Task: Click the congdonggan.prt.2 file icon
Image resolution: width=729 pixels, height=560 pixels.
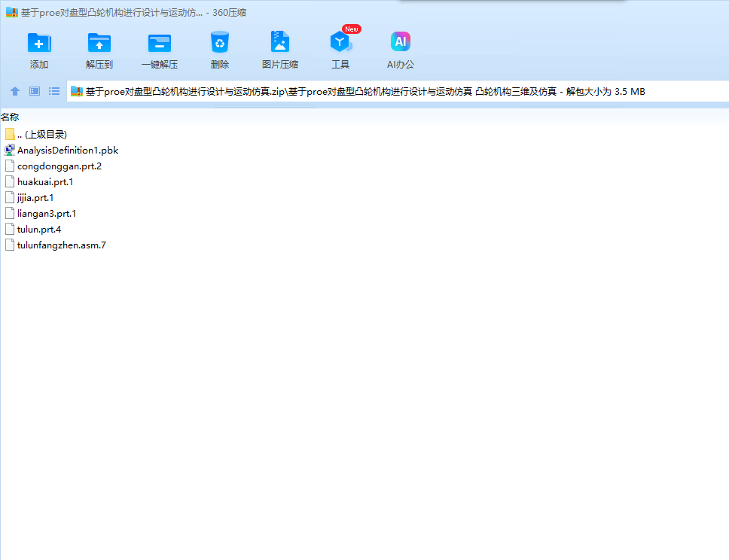Action: point(9,166)
